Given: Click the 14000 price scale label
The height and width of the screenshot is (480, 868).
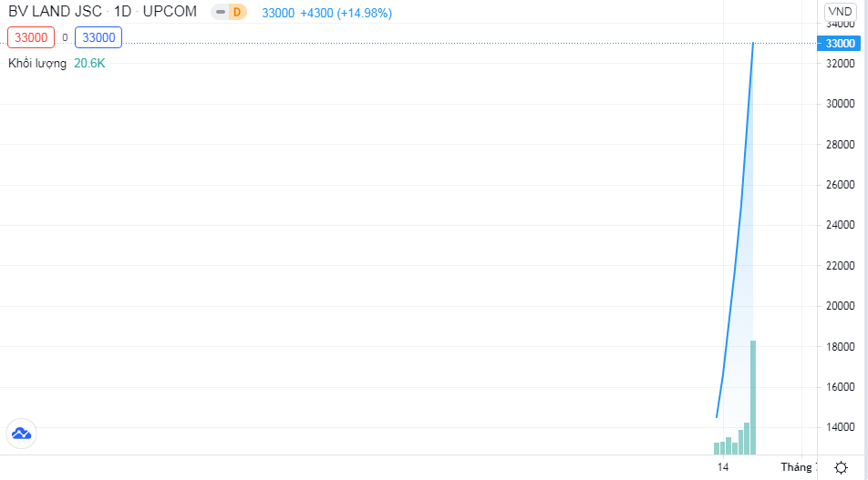Looking at the screenshot, I should coord(841,427).
